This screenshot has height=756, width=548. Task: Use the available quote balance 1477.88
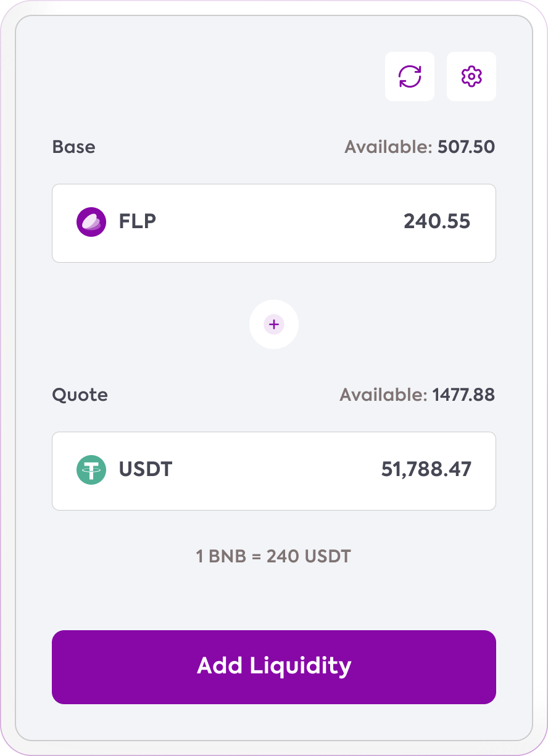click(x=463, y=395)
